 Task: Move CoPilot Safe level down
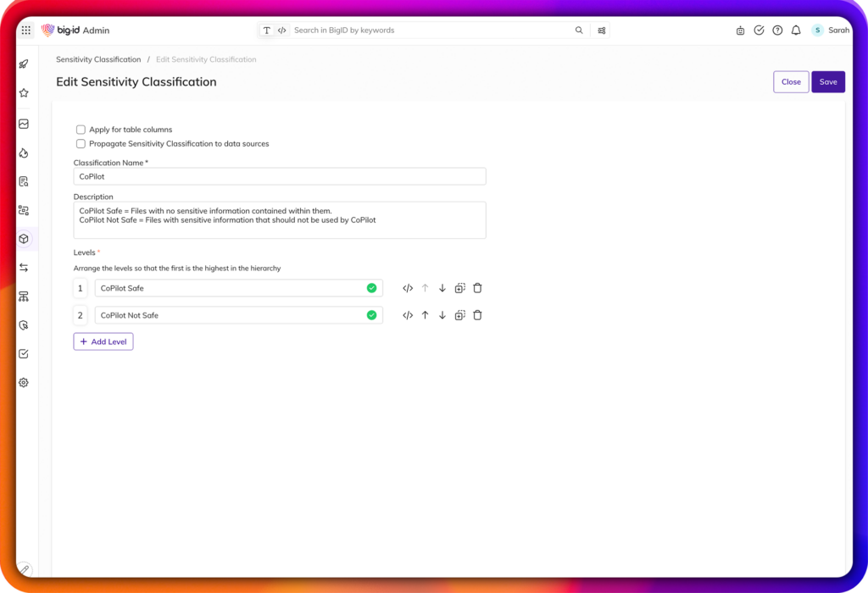[442, 288]
